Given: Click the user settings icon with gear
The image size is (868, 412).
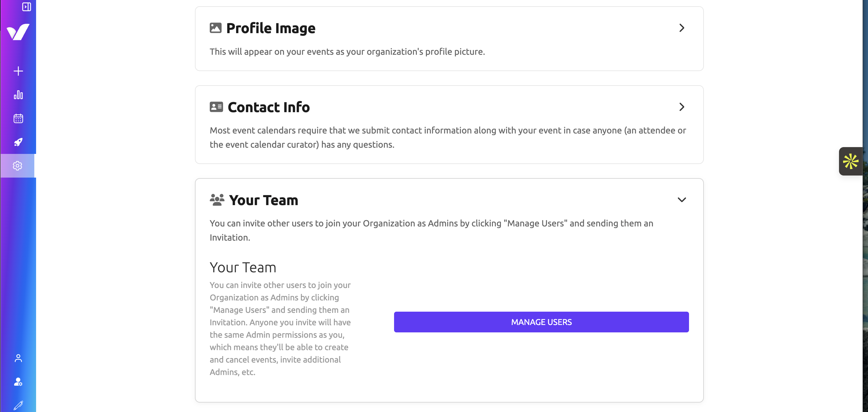Looking at the screenshot, I should pos(18,382).
